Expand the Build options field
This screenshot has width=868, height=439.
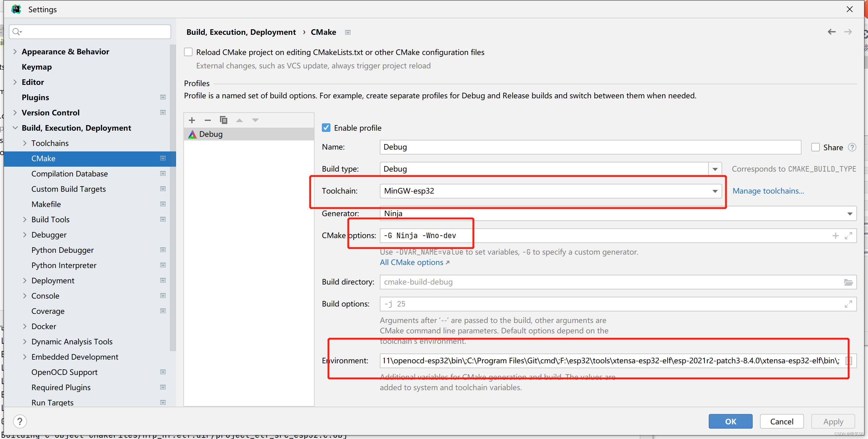(x=848, y=304)
